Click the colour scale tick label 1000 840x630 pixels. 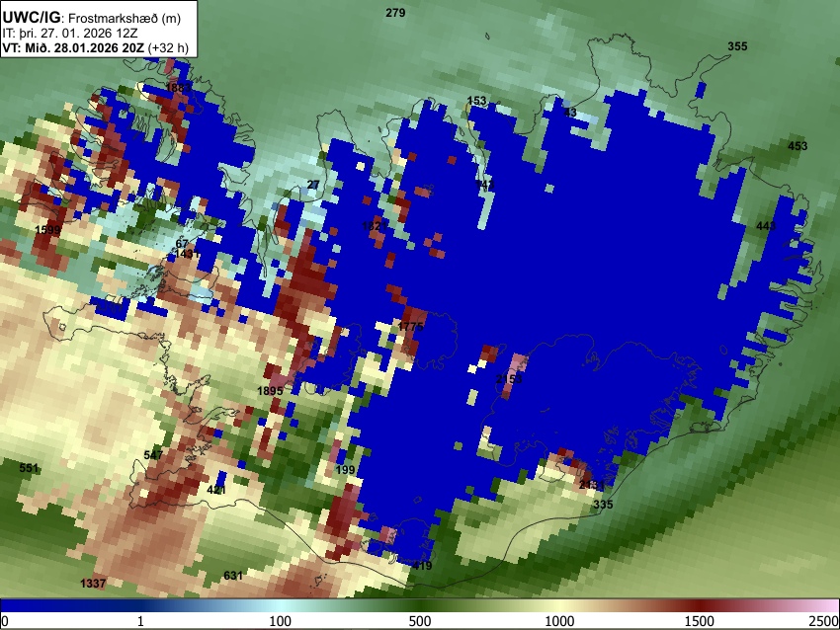pos(559,621)
